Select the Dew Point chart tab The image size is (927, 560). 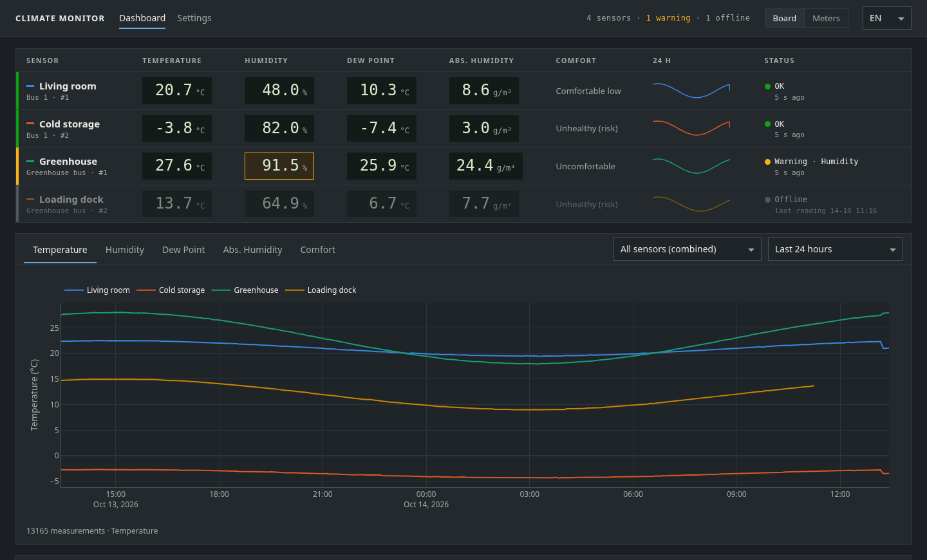(x=183, y=250)
